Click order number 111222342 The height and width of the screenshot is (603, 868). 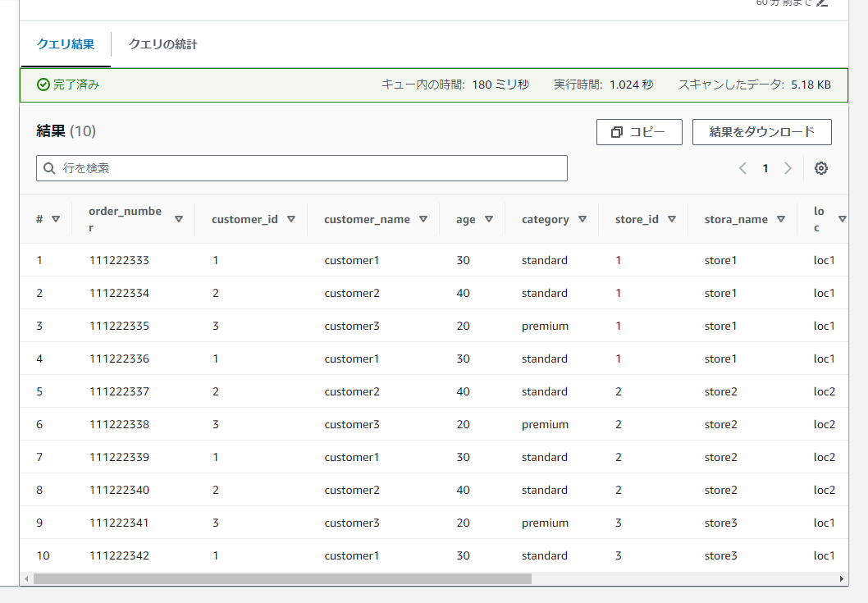[119, 555]
